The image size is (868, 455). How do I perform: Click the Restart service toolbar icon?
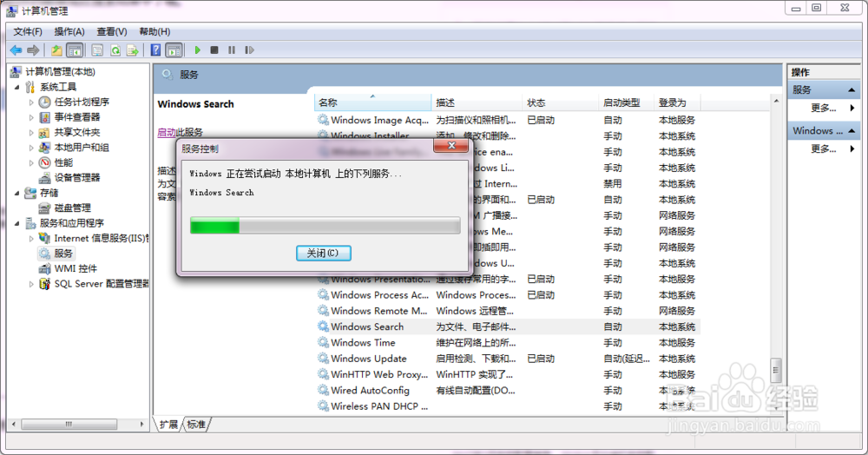pyautogui.click(x=249, y=50)
